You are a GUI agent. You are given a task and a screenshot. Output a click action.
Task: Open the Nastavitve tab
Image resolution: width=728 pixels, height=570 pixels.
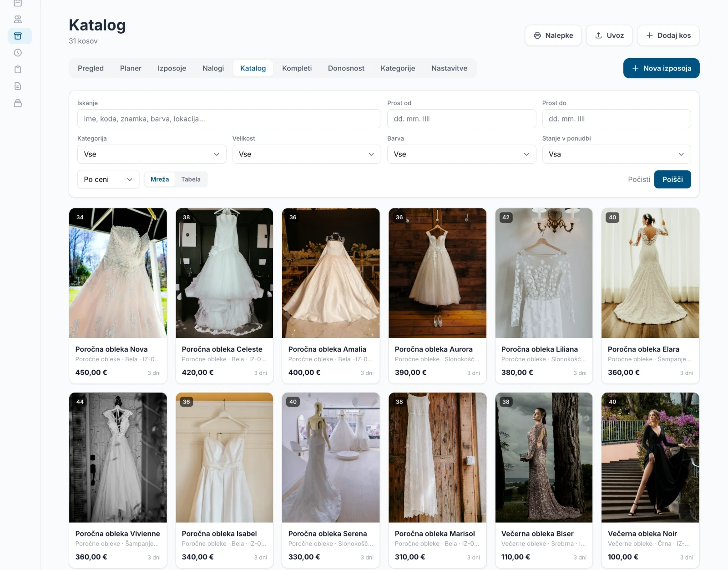point(449,68)
